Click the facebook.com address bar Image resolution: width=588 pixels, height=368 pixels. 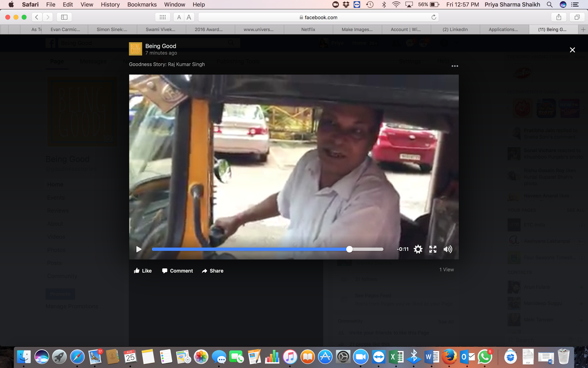pyautogui.click(x=318, y=17)
